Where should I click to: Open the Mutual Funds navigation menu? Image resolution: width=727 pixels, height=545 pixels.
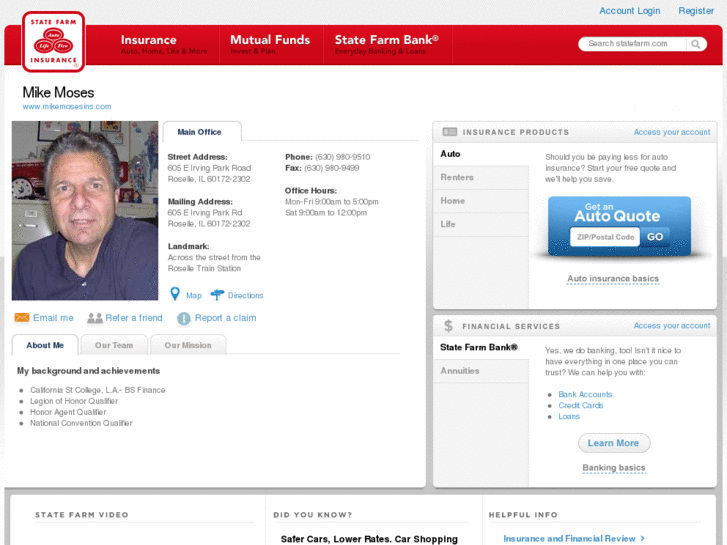point(270,45)
